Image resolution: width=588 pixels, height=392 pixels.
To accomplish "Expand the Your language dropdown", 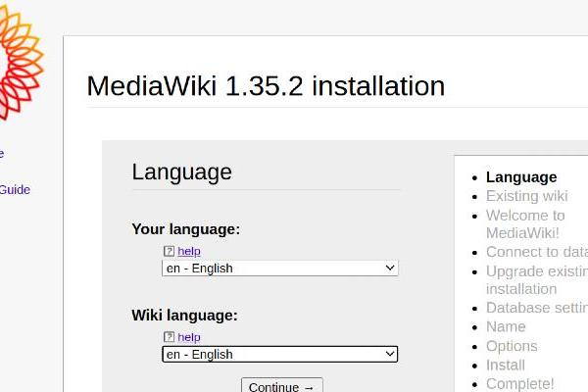I will (280, 269).
